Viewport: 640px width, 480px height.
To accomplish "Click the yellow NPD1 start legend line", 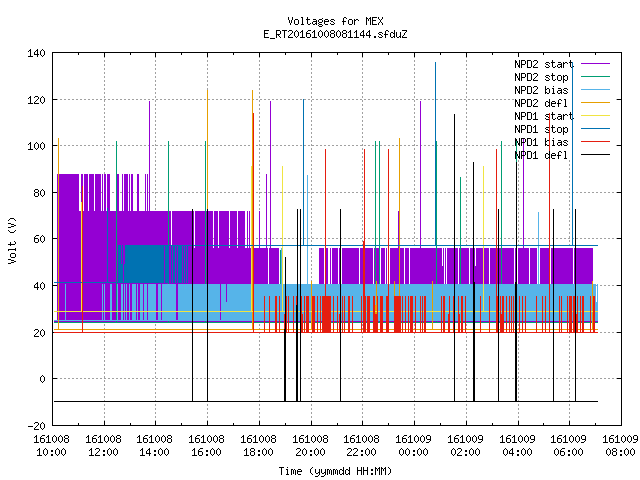I will pos(595,116).
